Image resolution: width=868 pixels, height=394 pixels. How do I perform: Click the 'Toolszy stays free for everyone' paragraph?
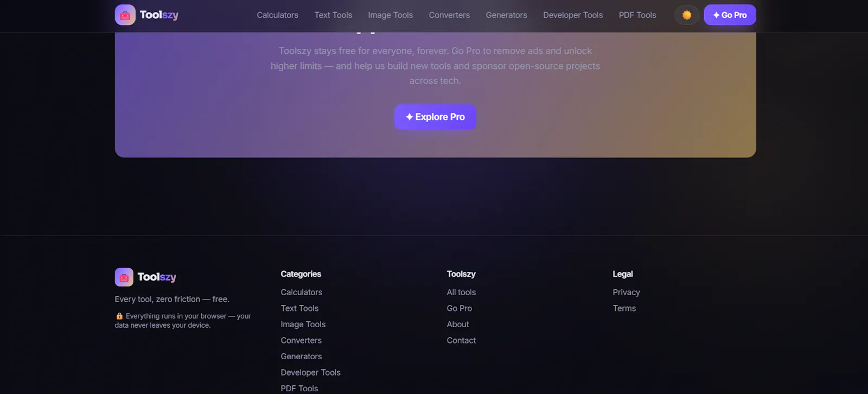(x=435, y=66)
